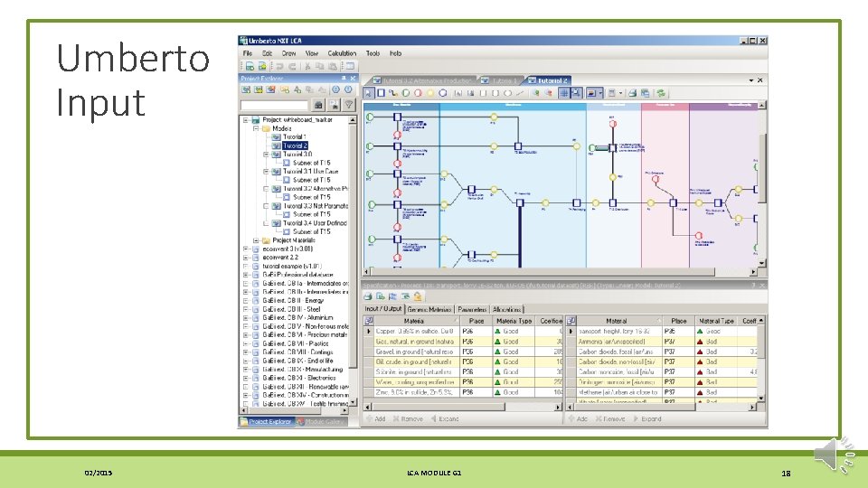Select GaBi ext. DB VII - Plastics
The height and width of the screenshot is (488, 868).
pyautogui.click(x=296, y=343)
